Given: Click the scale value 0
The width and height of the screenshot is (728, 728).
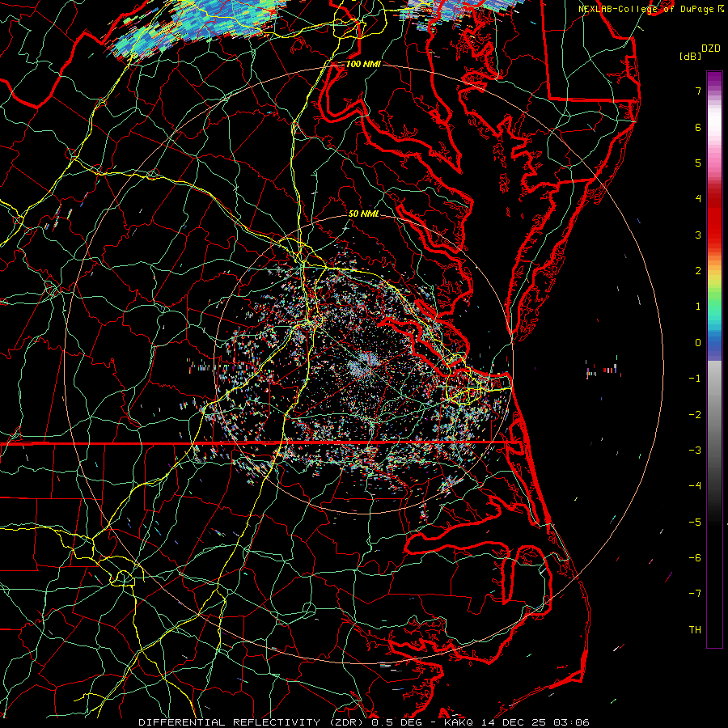Looking at the screenshot, I should tap(698, 343).
